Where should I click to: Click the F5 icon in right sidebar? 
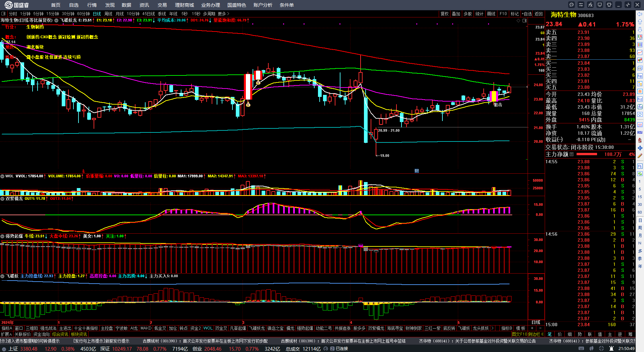pos(640,166)
